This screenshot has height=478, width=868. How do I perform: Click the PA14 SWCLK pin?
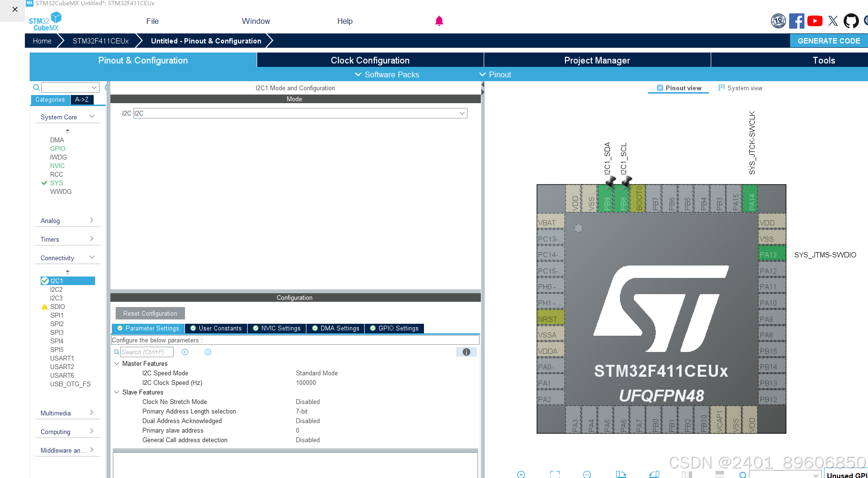(751, 199)
